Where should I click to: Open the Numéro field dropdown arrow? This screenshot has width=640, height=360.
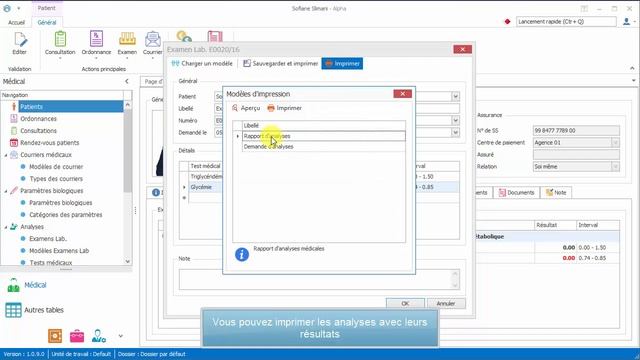click(x=455, y=121)
